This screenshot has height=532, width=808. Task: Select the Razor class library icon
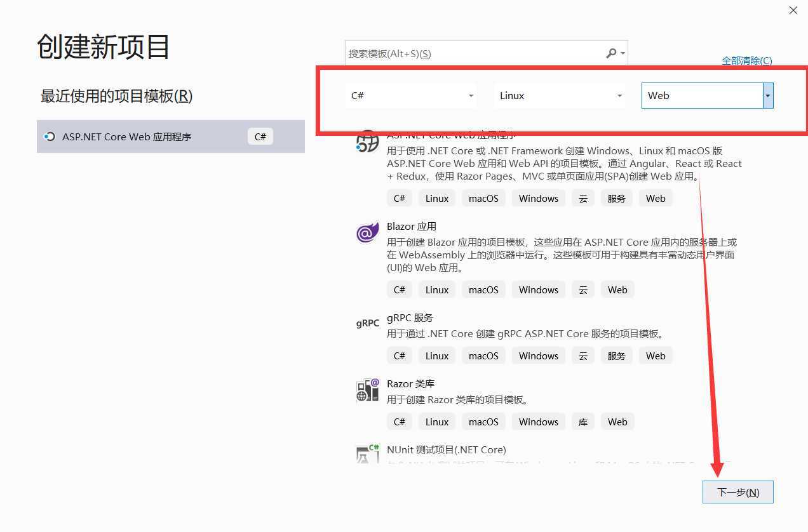pos(367,390)
